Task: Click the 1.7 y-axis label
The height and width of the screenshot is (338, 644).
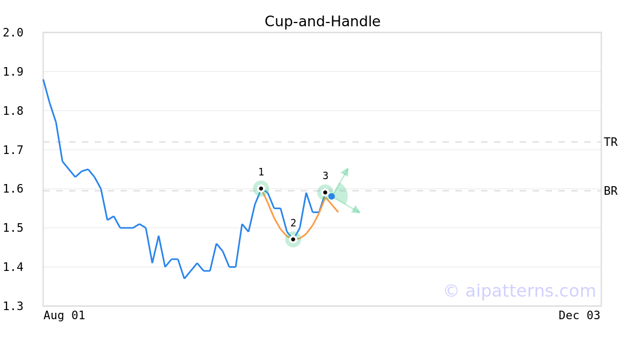Action: click(x=13, y=150)
